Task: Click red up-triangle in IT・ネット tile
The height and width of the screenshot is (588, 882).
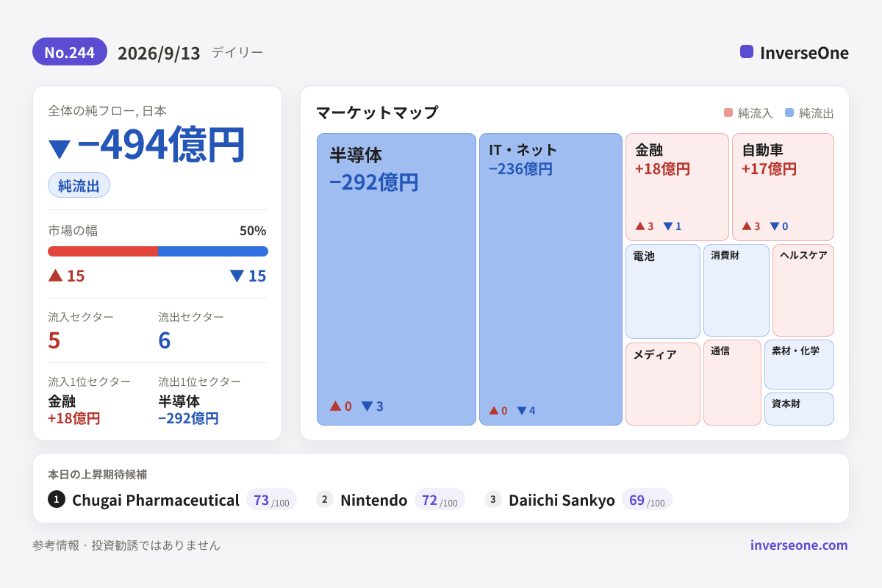Action: click(x=493, y=411)
